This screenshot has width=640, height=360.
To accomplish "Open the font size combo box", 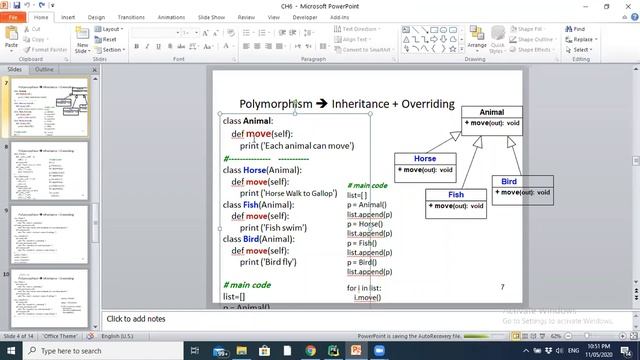I will (190, 33).
